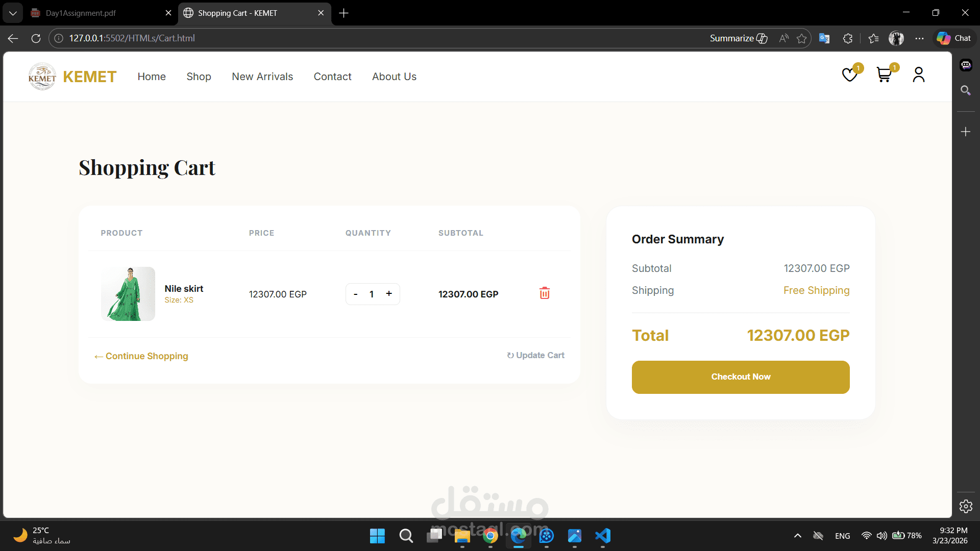Image resolution: width=980 pixels, height=551 pixels.
Task: Click the browser refresh button
Action: [36, 38]
